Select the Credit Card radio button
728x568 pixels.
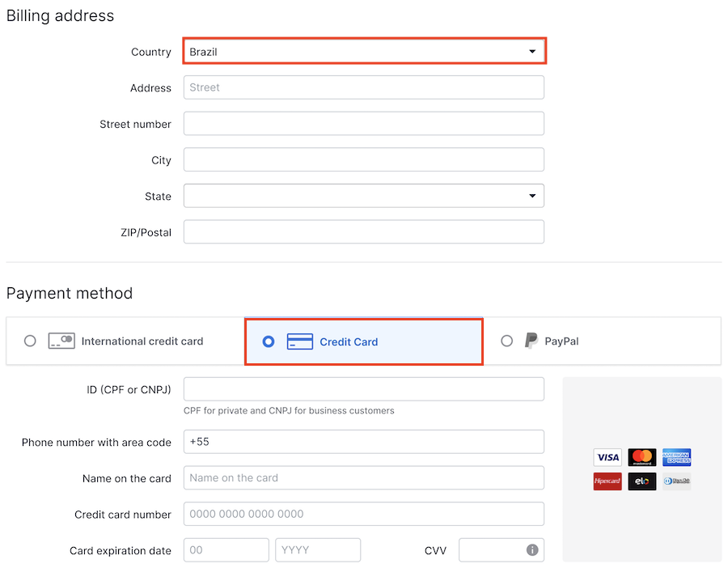coord(269,341)
